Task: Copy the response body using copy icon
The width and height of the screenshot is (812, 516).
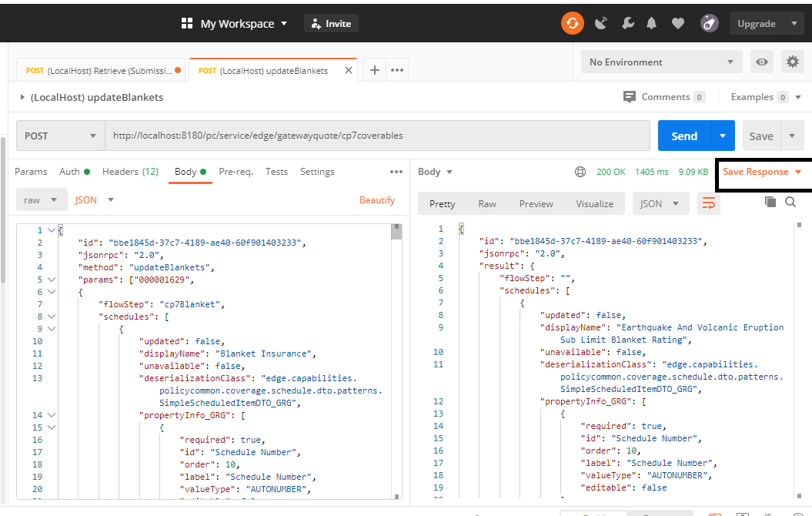Action: tap(770, 200)
